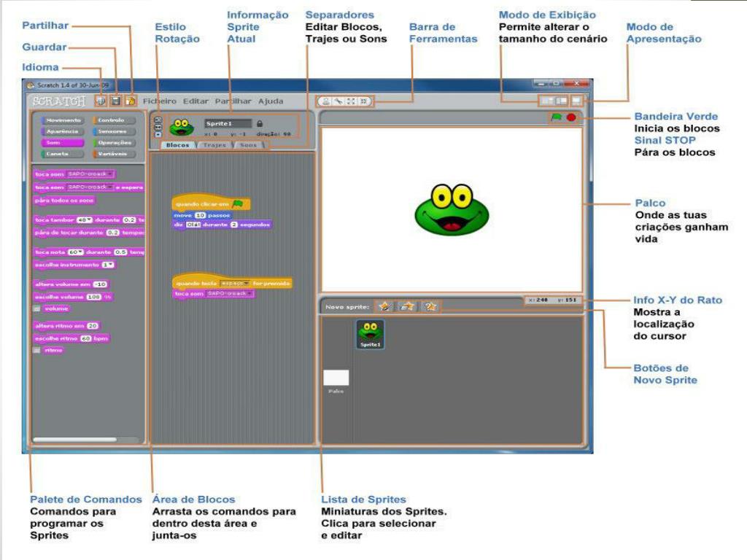This screenshot has height=560, width=747.
Task: Click the palette horizontal scrollbar
Action: (x=75, y=440)
